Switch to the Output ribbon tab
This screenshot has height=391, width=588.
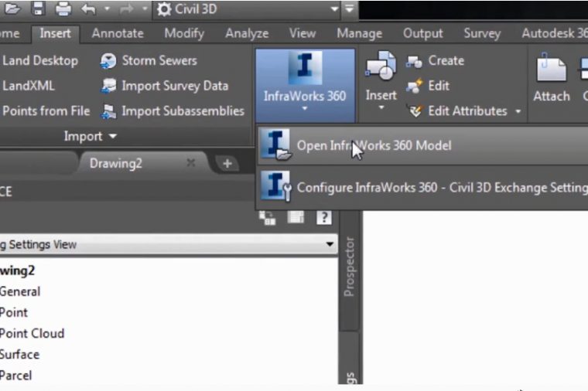[422, 33]
